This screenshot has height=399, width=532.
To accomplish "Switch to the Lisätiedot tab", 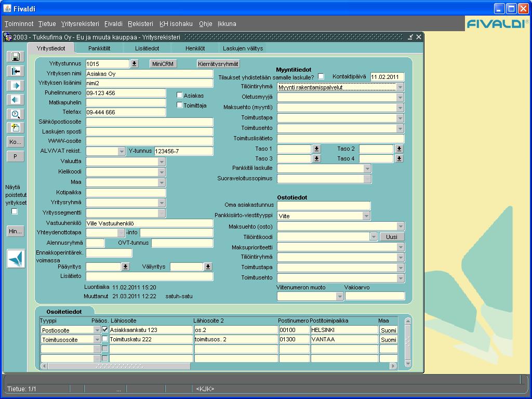I will (147, 48).
